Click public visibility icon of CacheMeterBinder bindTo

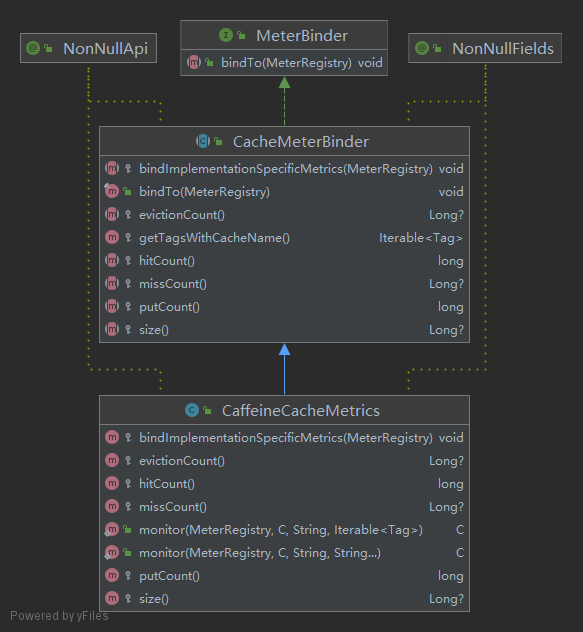pyautogui.click(x=127, y=191)
